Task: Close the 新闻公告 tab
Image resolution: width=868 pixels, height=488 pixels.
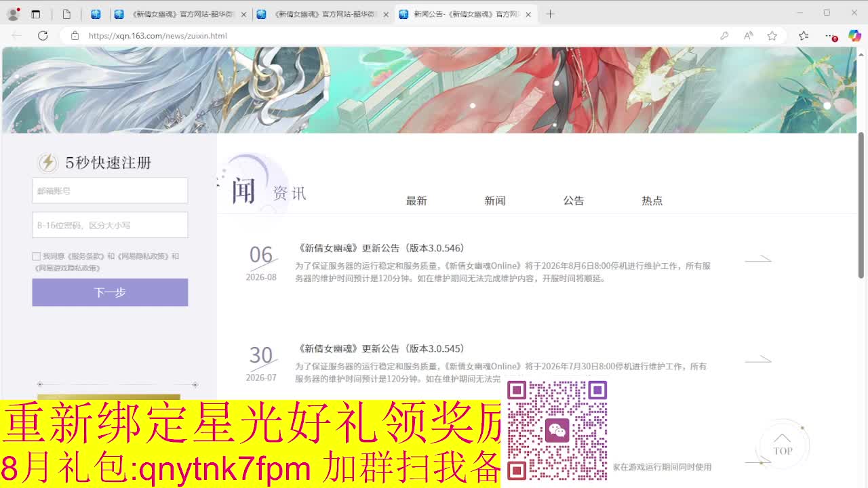Action: pyautogui.click(x=528, y=14)
